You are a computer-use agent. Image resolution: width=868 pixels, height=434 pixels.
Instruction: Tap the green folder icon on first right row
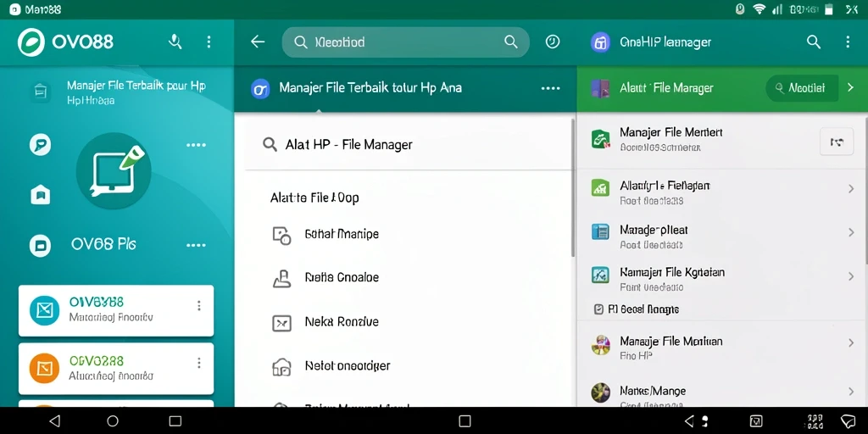tap(601, 139)
